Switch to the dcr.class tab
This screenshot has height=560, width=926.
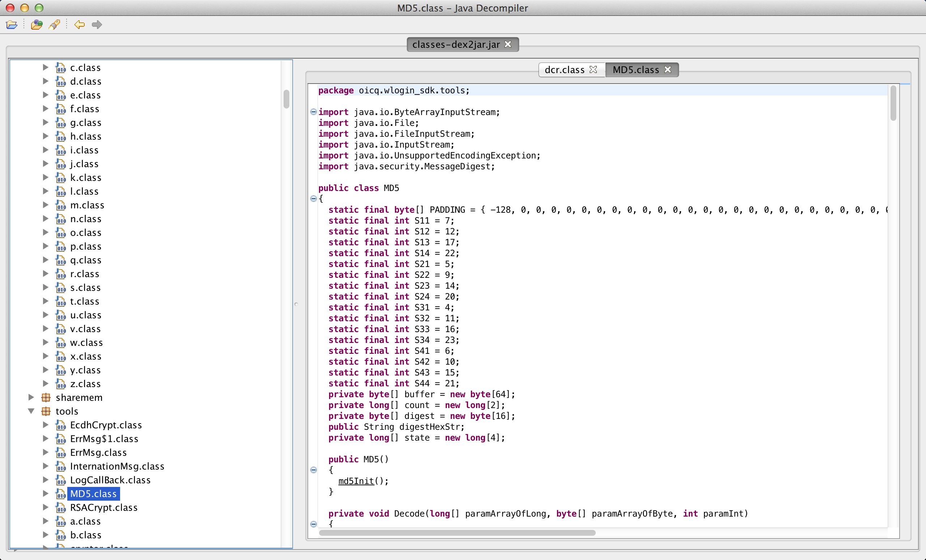pos(565,70)
